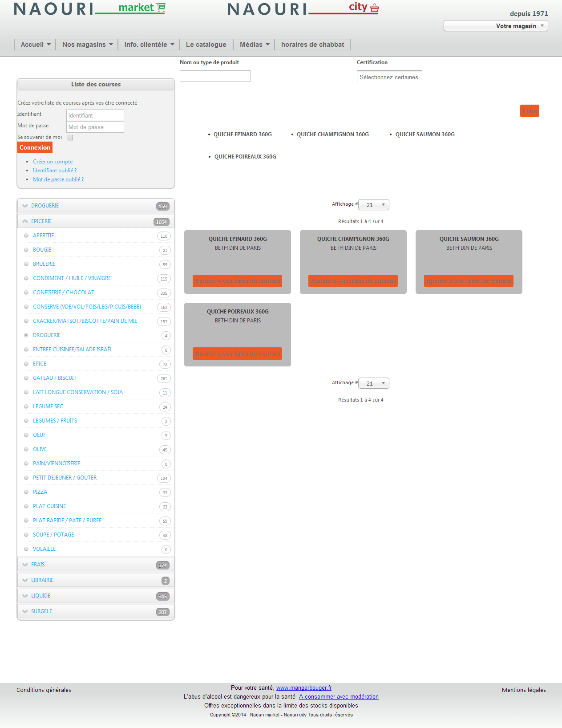Expand the LIBRAIRIE section
This screenshot has width=562, height=728.
click(96, 580)
